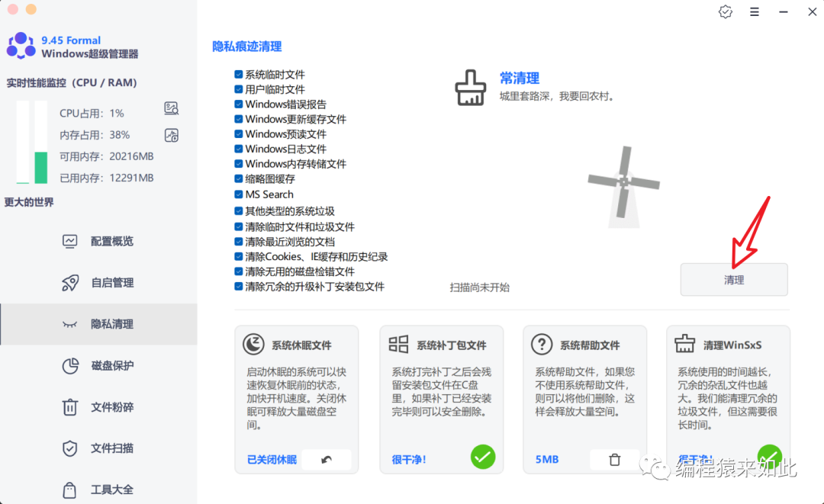
Task: Click the 清理WinSxS basket icon
Action: click(684, 344)
